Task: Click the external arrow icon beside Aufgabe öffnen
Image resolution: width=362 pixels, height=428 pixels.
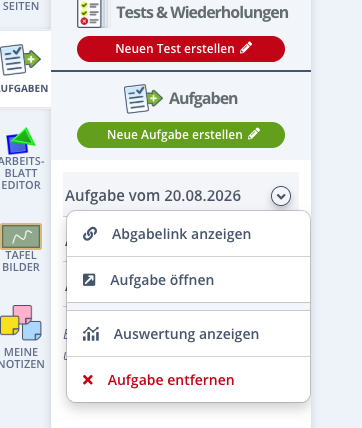Action: coord(89,280)
